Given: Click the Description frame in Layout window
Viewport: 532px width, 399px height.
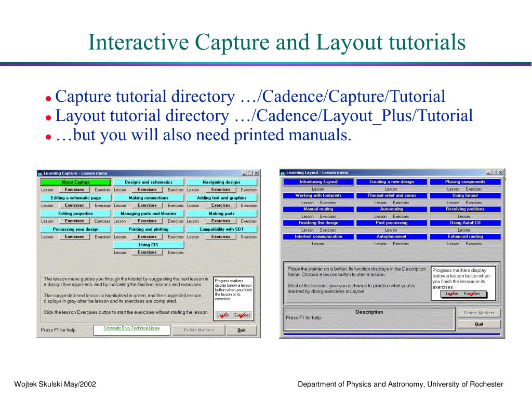Looking at the screenshot, I should pyautogui.click(x=369, y=319).
